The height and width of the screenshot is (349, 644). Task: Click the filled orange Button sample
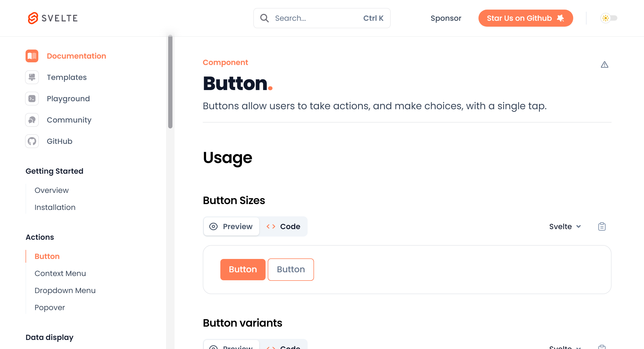(243, 269)
